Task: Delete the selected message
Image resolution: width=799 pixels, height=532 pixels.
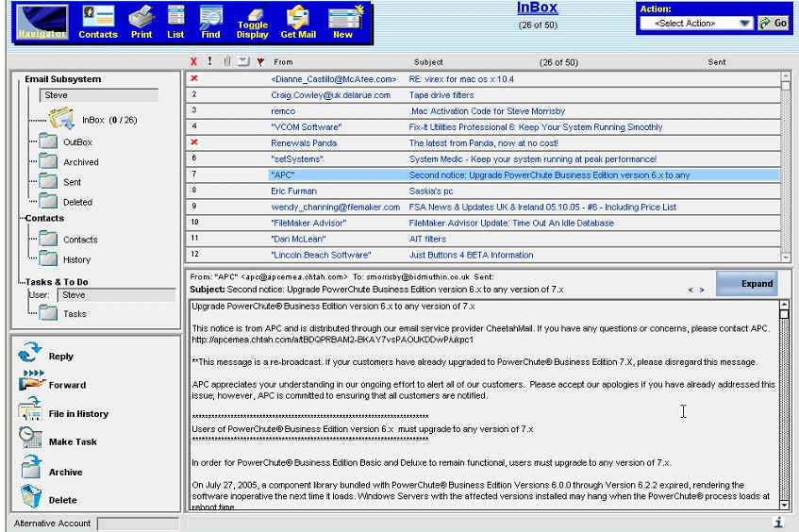Action: click(x=48, y=498)
